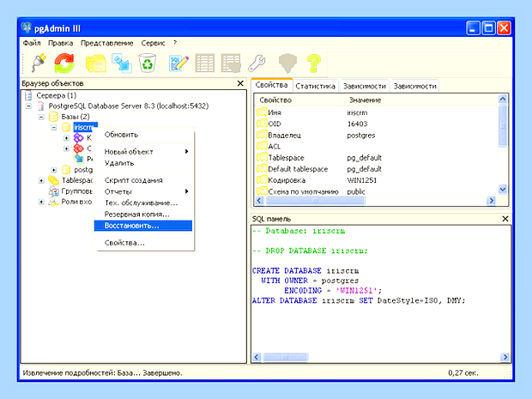
Task: Open the Новый объект submenu arrow
Action: [x=186, y=151]
